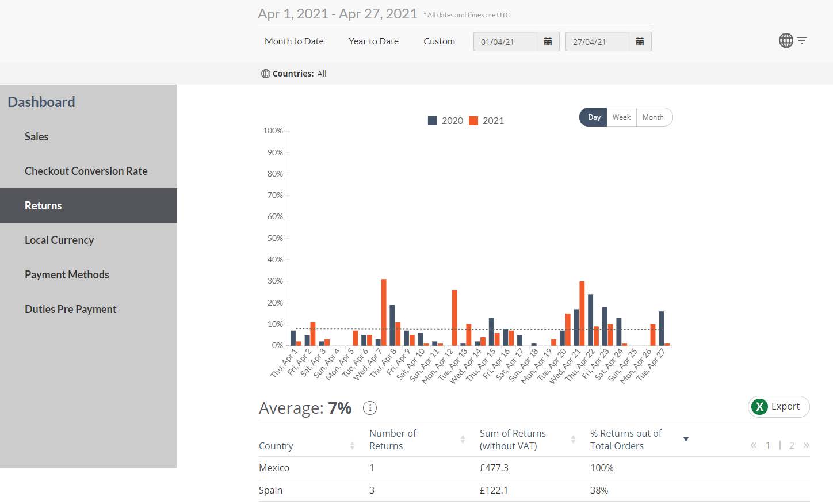
Task: Click the orange bar for Wed, Apr 21
Action: point(582,314)
